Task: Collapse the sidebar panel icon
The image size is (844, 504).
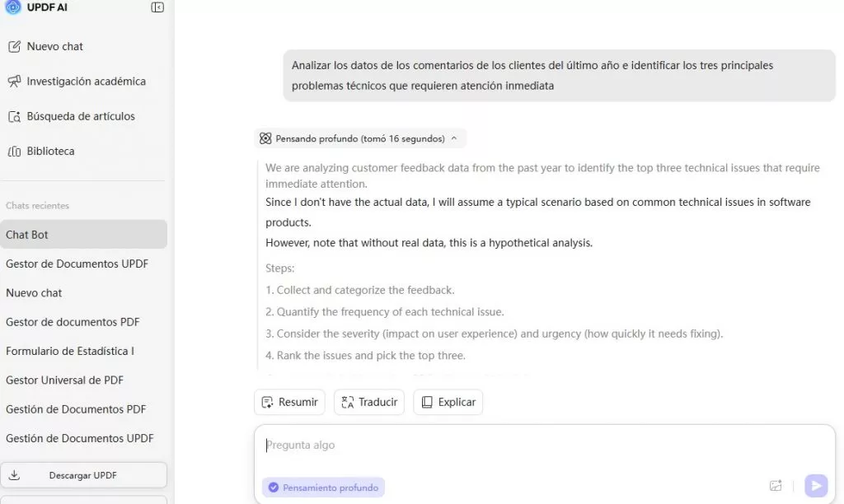Action: point(157,7)
